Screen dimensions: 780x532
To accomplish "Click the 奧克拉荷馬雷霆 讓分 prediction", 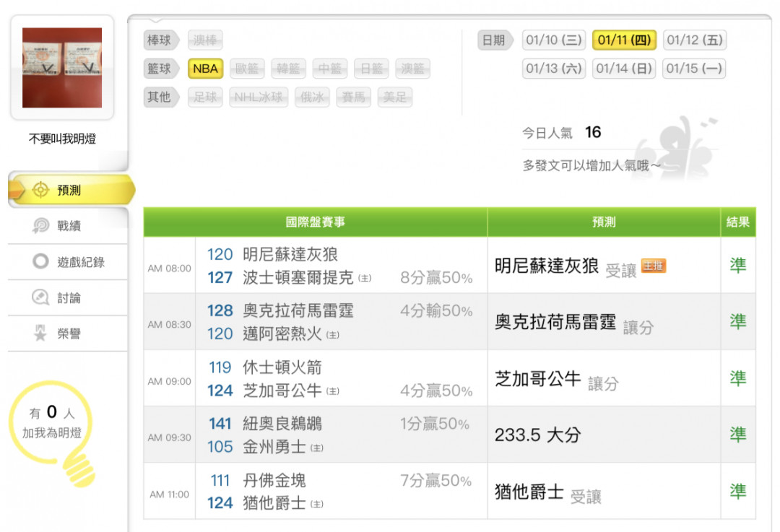I will click(574, 323).
